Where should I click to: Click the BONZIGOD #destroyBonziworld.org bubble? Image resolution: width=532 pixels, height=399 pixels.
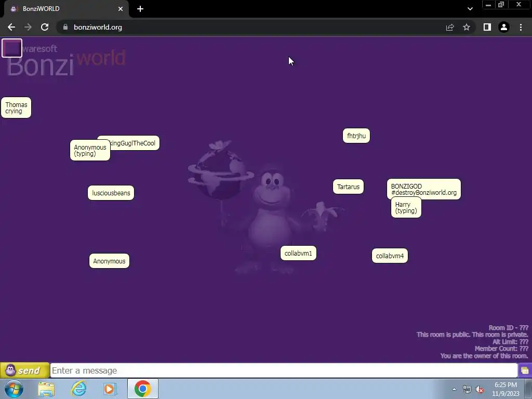(x=424, y=188)
